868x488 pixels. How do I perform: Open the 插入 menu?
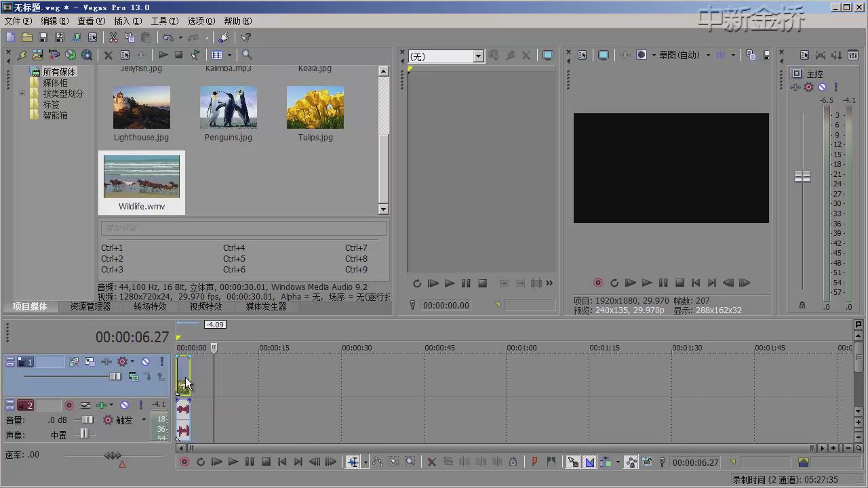pyautogui.click(x=127, y=21)
